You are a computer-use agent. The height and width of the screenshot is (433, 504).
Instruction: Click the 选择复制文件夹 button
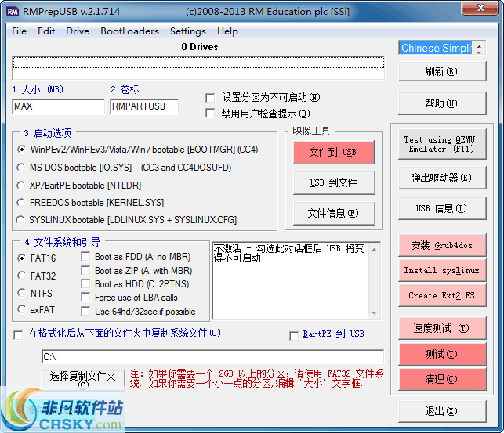coord(83,380)
